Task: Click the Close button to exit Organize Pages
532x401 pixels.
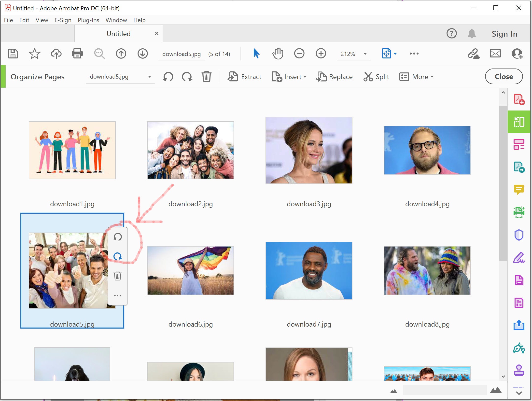Action: click(x=504, y=77)
